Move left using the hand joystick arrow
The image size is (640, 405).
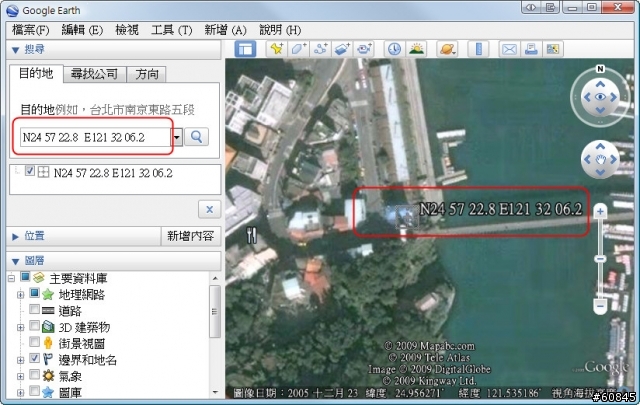tap(587, 159)
